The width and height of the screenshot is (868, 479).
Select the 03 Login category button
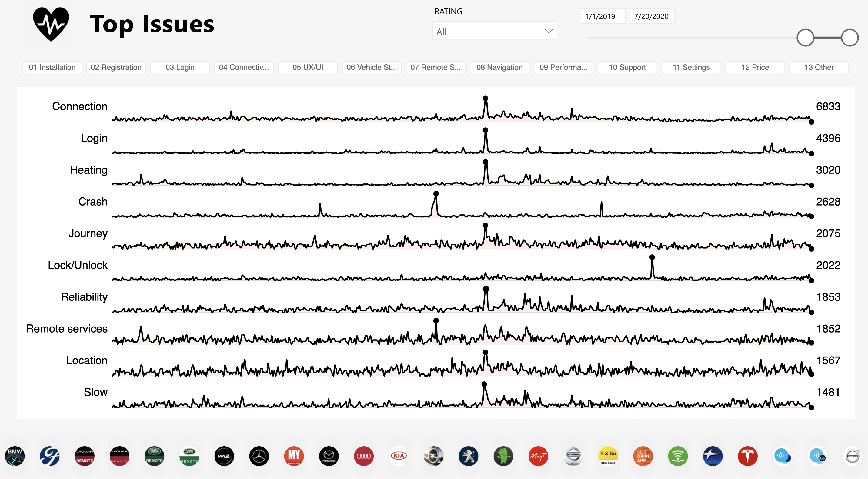pyautogui.click(x=180, y=67)
